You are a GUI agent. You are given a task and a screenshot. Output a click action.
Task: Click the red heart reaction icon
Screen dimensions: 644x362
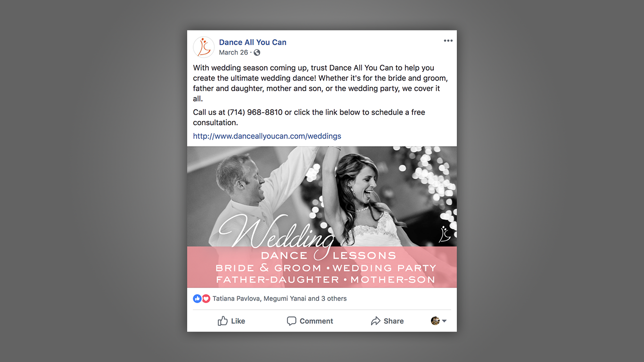click(206, 298)
